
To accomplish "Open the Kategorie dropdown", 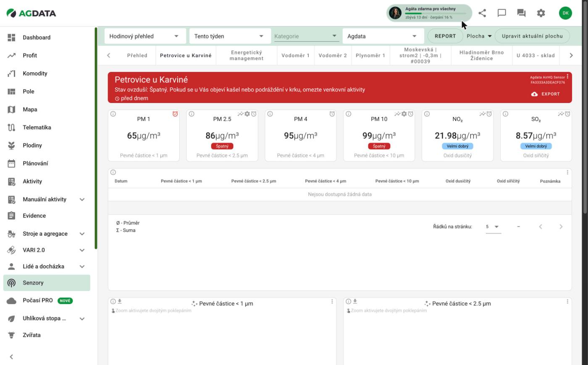I will pyautogui.click(x=306, y=36).
